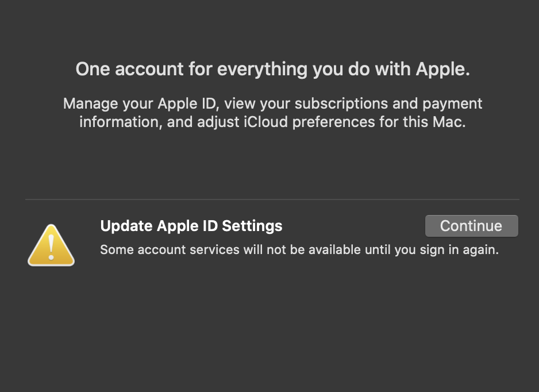Click the "One account for everything" headline
Screen dimensions: 539x392
click(x=273, y=70)
